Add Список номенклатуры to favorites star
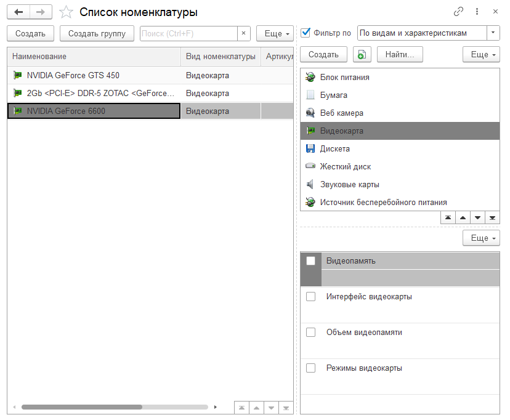Viewport: 510px width, 420px height. 66,12
